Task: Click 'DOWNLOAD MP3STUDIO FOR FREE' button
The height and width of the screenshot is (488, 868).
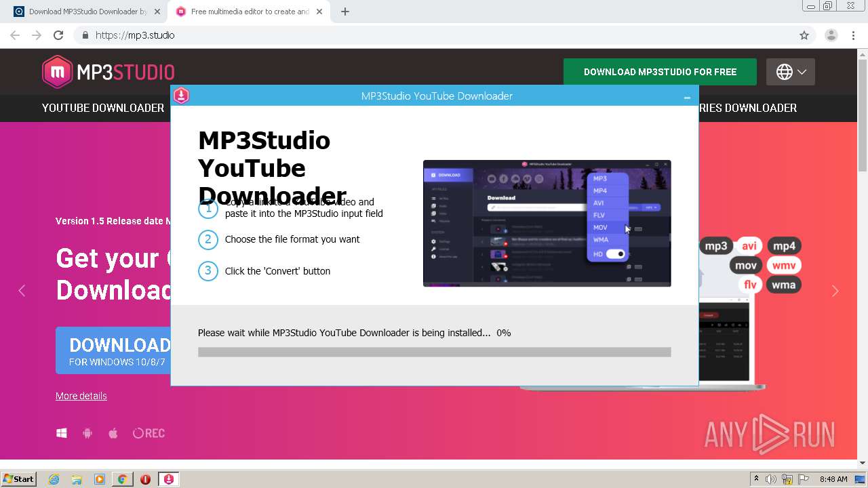Action: [x=660, y=72]
